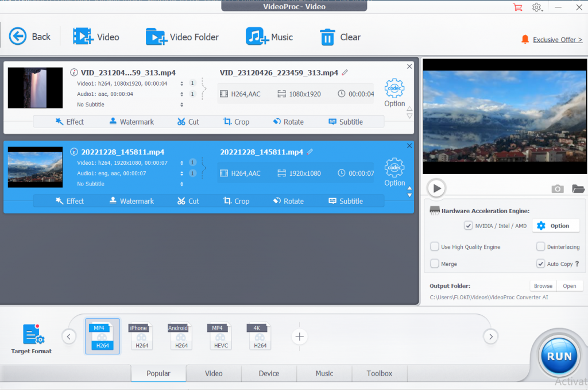Screen dimensions: 588x390
Task: Expand Video1 track selector of first video
Action: point(182,83)
